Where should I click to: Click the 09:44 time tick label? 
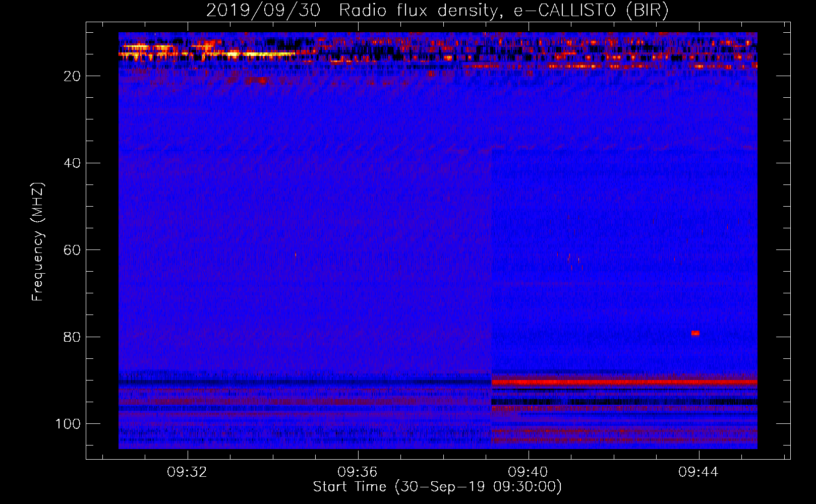[x=698, y=472]
